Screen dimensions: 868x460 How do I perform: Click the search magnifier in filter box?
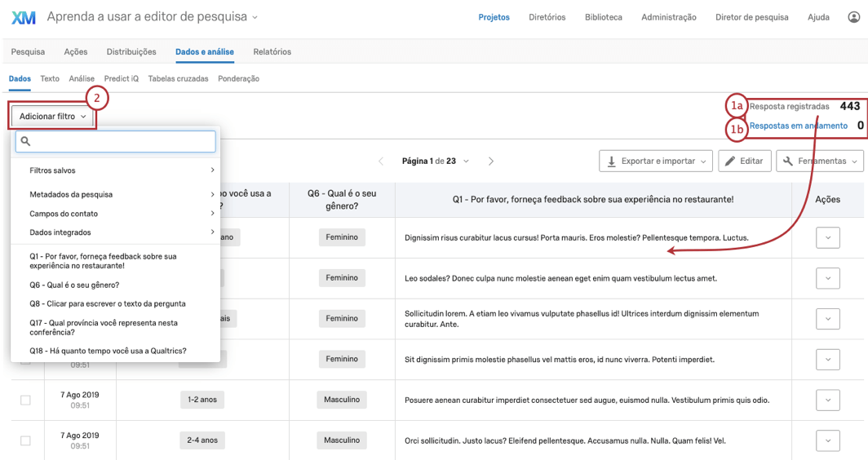pos(25,142)
